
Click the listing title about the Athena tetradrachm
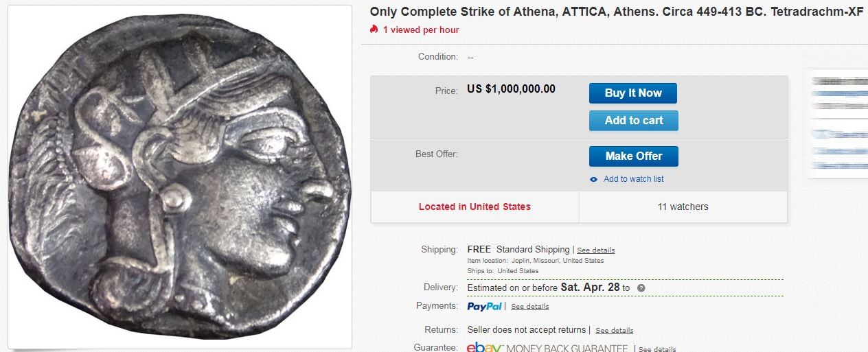[x=616, y=12]
